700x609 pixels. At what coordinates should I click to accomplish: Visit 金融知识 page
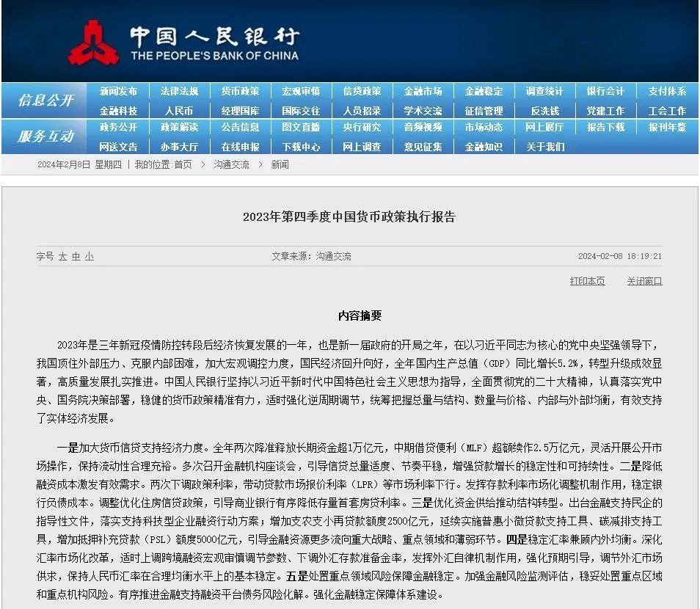coord(484,147)
